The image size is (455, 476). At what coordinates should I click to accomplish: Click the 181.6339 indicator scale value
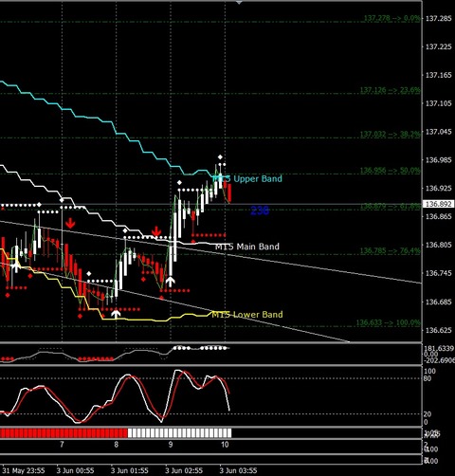tap(439, 348)
